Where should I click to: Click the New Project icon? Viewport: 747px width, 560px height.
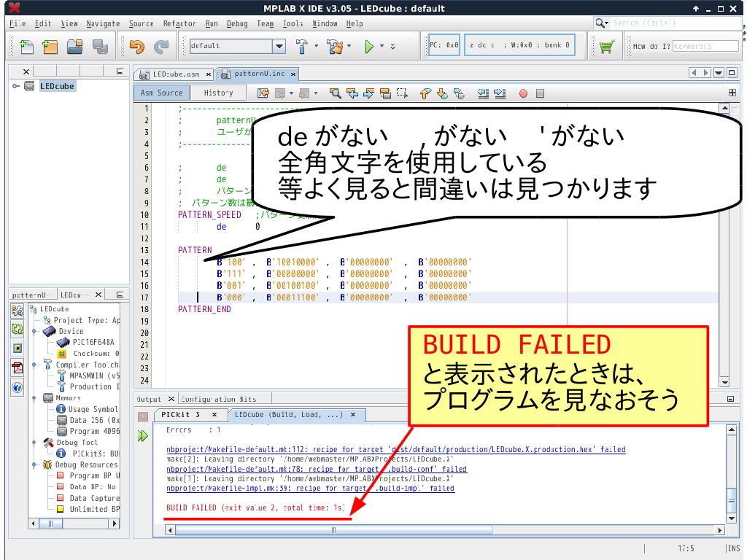[x=50, y=46]
